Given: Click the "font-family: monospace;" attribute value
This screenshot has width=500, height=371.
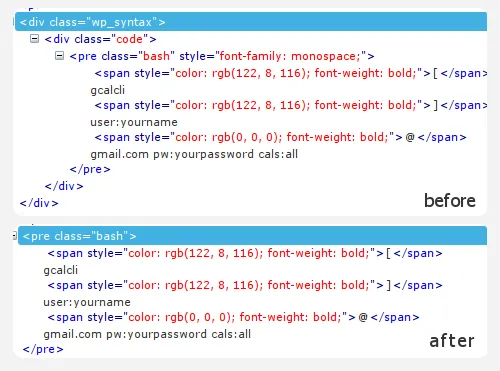Looking at the screenshot, I should (290, 56).
